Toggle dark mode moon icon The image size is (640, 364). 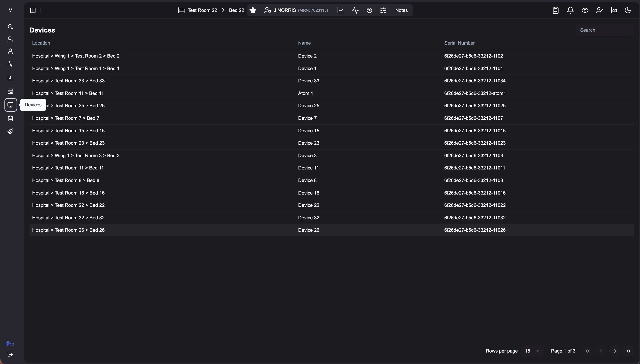(628, 10)
